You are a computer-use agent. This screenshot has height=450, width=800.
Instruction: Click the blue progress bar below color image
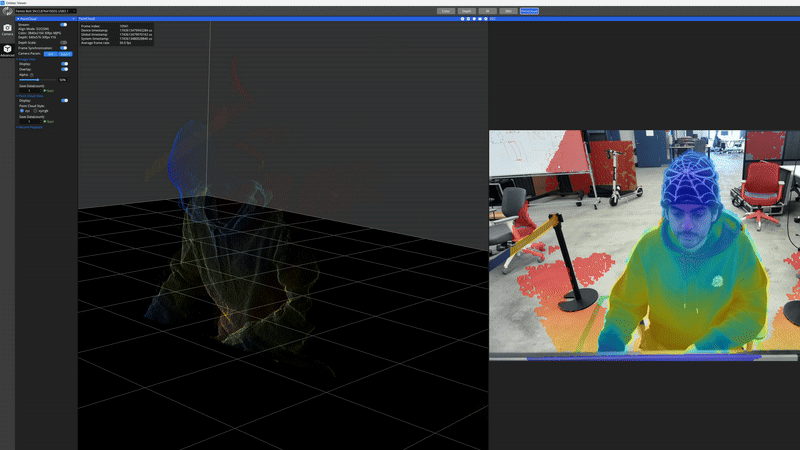pos(644,358)
